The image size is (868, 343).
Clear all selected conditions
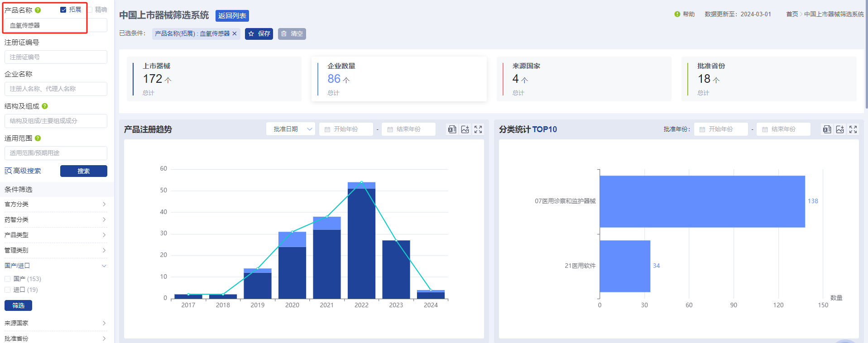[292, 33]
